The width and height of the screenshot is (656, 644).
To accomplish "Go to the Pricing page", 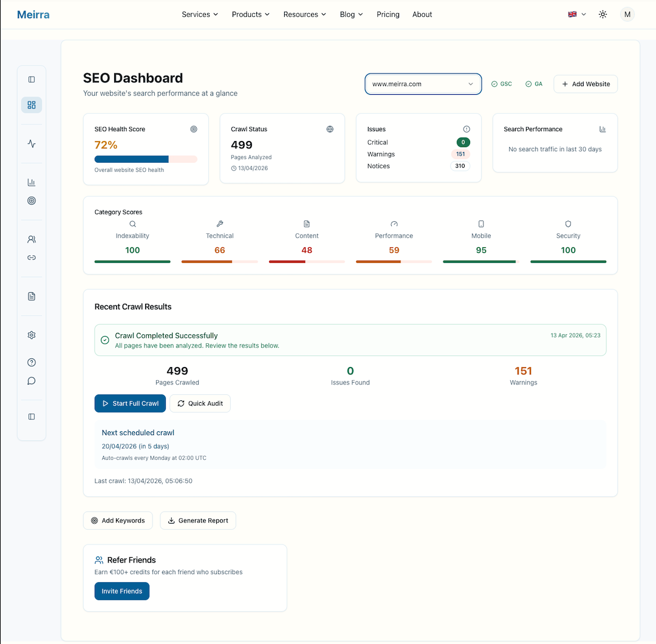I will pos(388,14).
